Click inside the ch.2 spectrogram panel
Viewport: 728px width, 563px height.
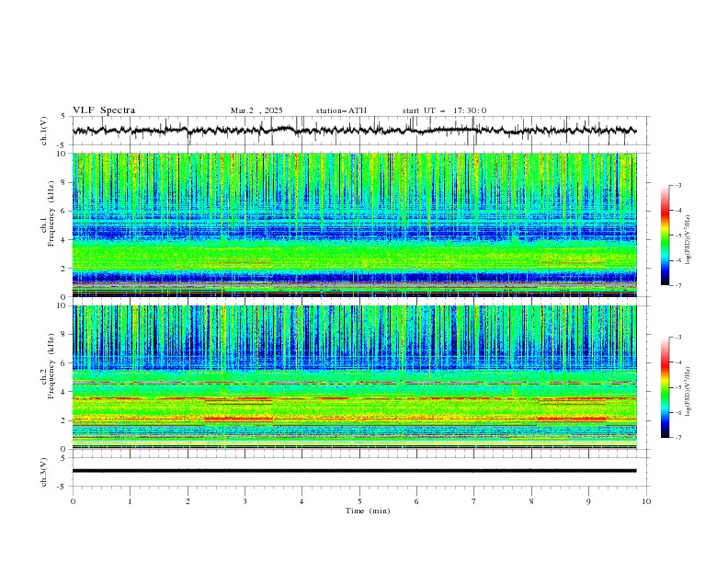point(354,377)
